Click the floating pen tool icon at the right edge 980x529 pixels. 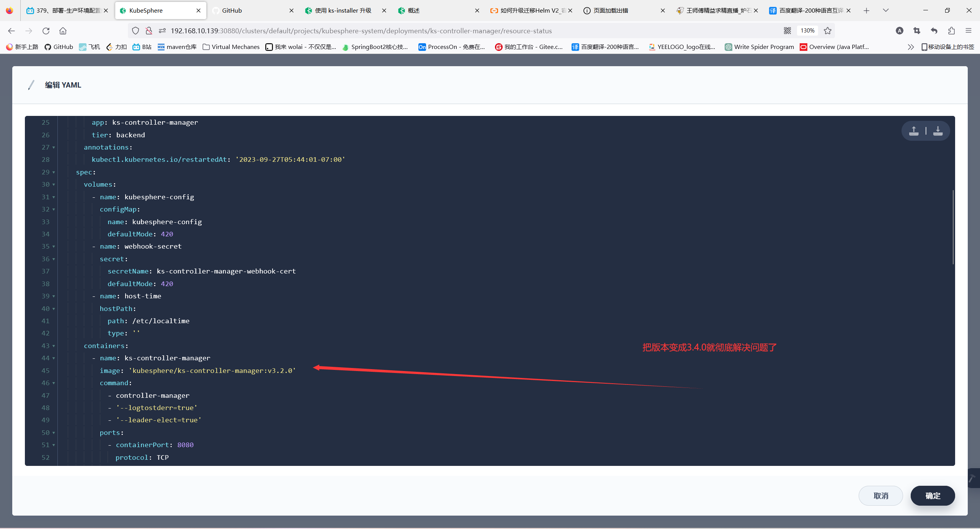coord(973,478)
